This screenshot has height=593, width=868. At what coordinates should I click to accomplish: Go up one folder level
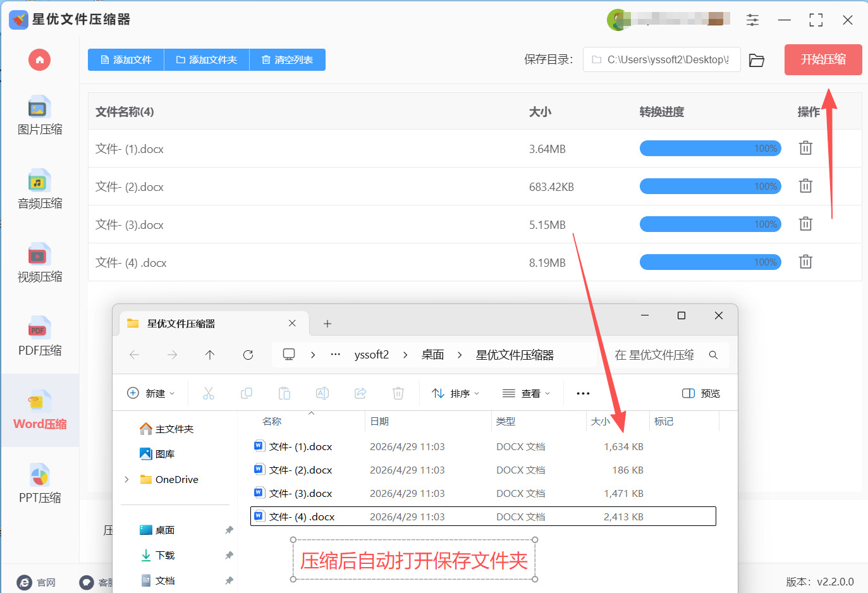(x=210, y=355)
